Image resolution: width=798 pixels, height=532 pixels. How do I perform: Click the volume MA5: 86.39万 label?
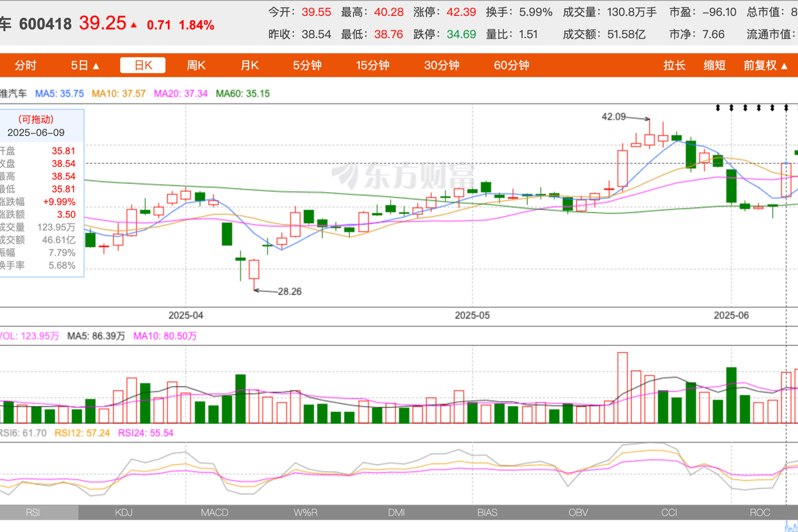(x=96, y=336)
